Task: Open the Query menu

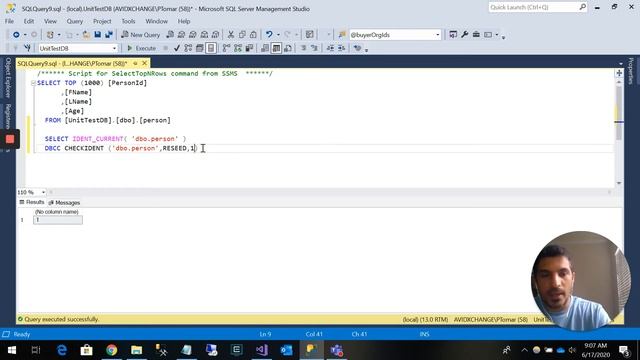Action: click(75, 21)
